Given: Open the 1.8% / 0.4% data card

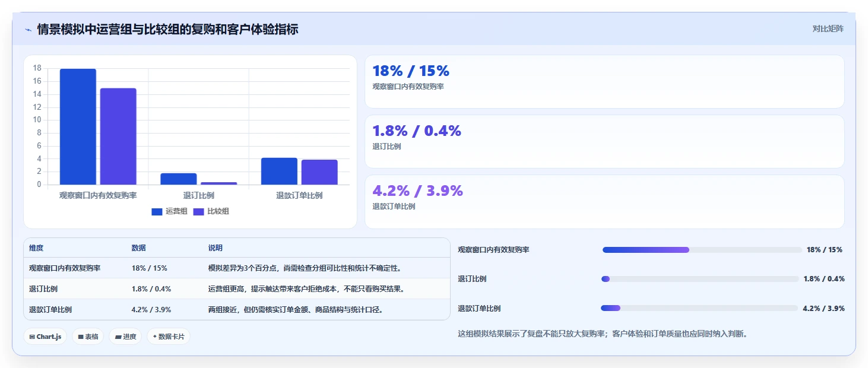Looking at the screenshot, I should tap(604, 141).
